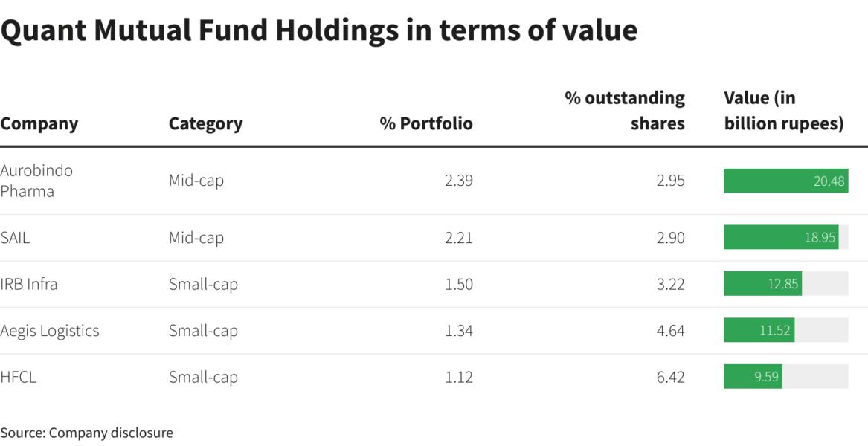Click the HFCL company name
This screenshot has height=446, width=868.
pyautogui.click(x=19, y=377)
